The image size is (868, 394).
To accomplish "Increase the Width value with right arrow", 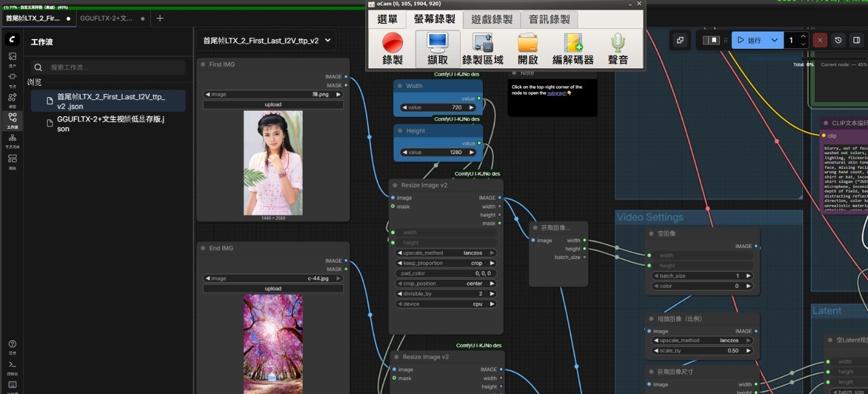I will (x=471, y=107).
